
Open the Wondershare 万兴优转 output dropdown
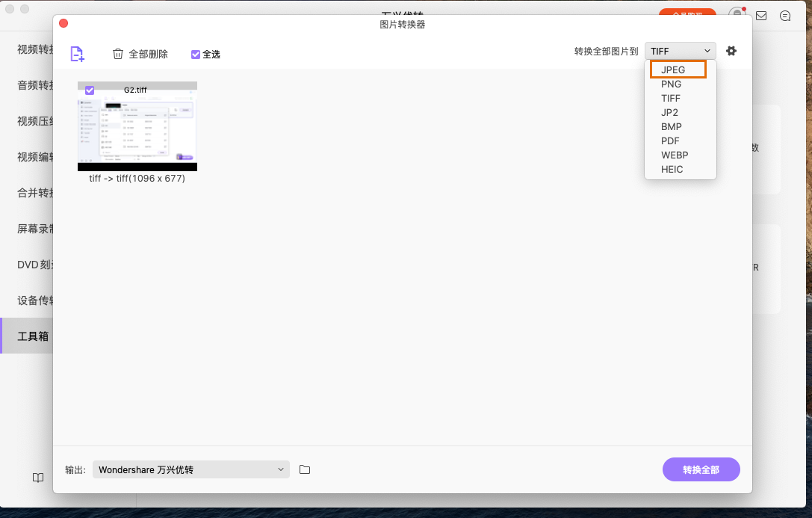(190, 469)
